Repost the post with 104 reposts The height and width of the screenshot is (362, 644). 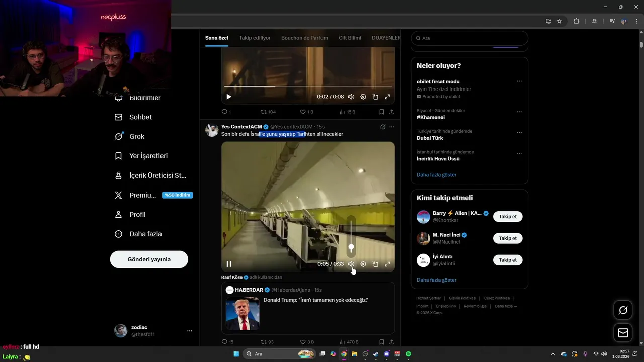pyautogui.click(x=268, y=112)
